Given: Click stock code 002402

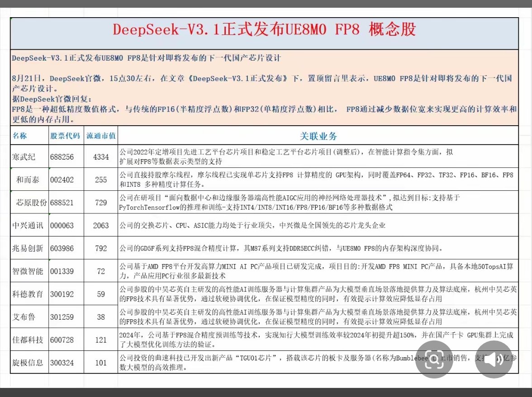Looking at the screenshot, I should 62,180.
